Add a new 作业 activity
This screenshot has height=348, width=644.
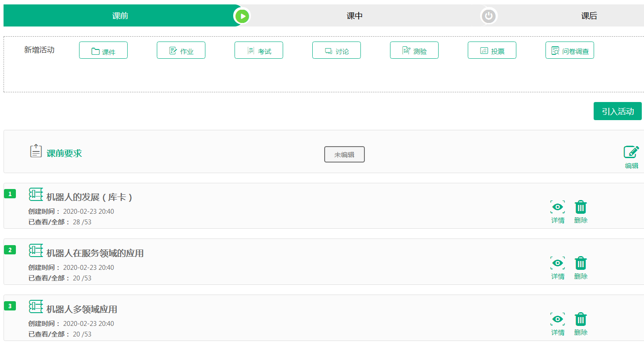pos(181,51)
